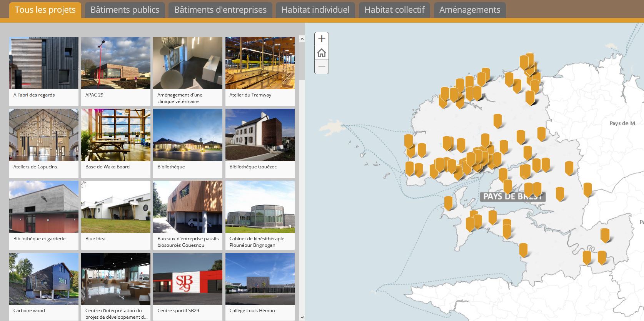Click the map zoom in plus button
This screenshot has width=644, height=321.
coord(322,39)
